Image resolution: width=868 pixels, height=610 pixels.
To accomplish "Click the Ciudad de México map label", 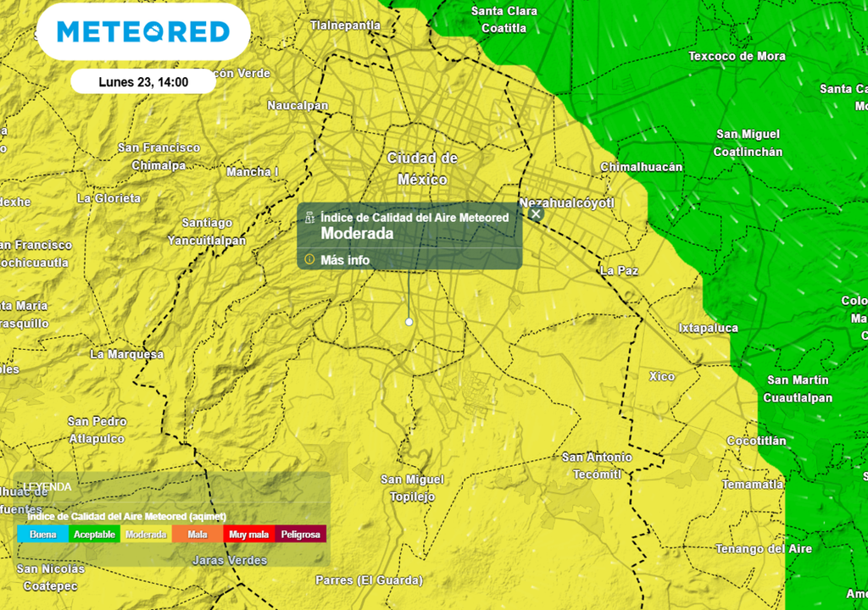I will 422,169.
